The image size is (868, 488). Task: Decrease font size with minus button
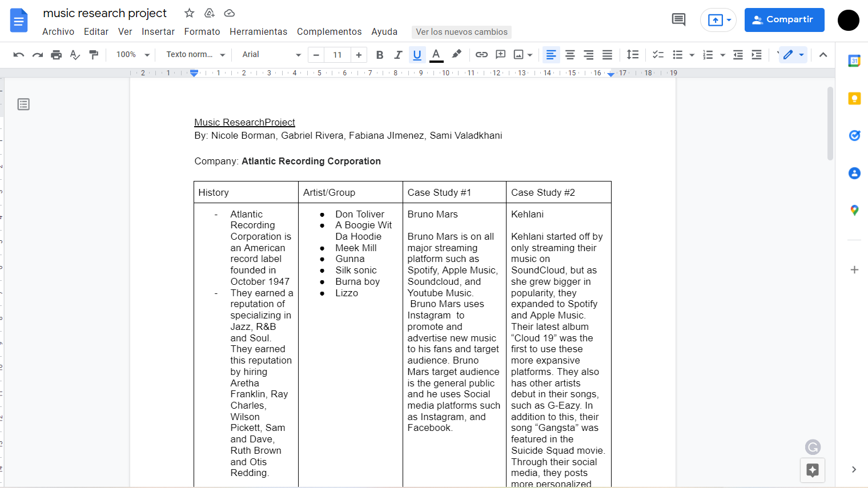[316, 55]
